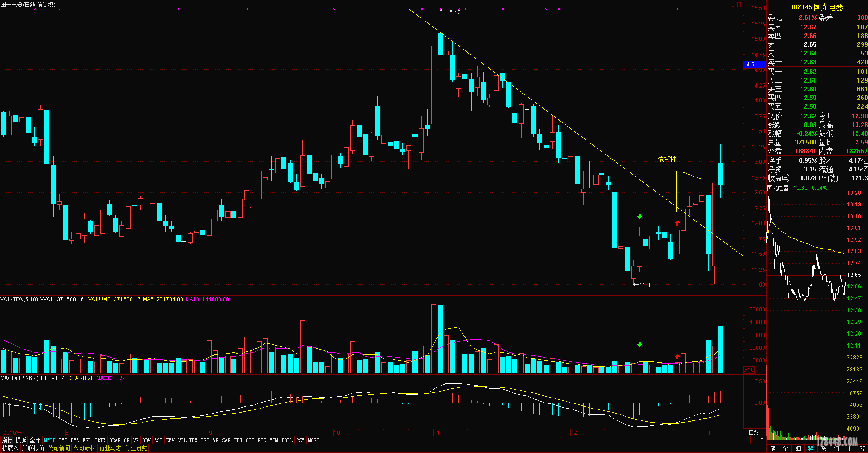Open the 指标 indicators tab

point(7,440)
